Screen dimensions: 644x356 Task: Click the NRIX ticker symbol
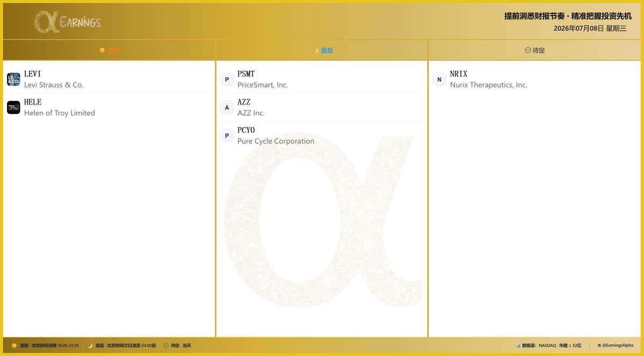coord(459,74)
